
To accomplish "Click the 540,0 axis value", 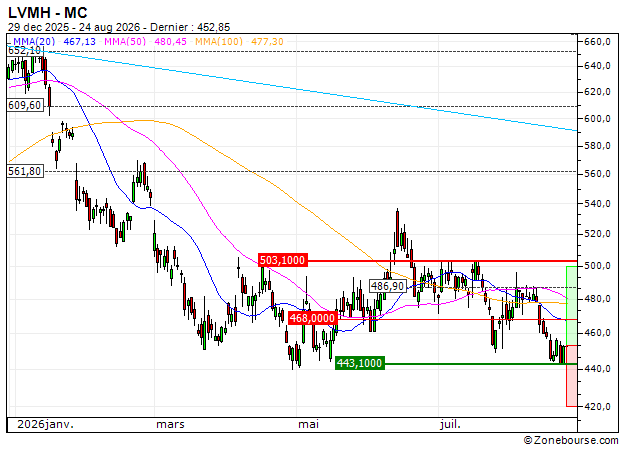I will pos(597,204).
